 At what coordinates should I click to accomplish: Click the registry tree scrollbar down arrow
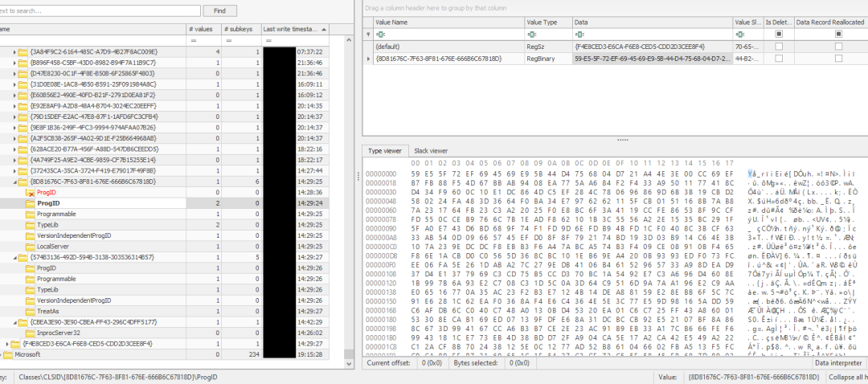point(350,364)
